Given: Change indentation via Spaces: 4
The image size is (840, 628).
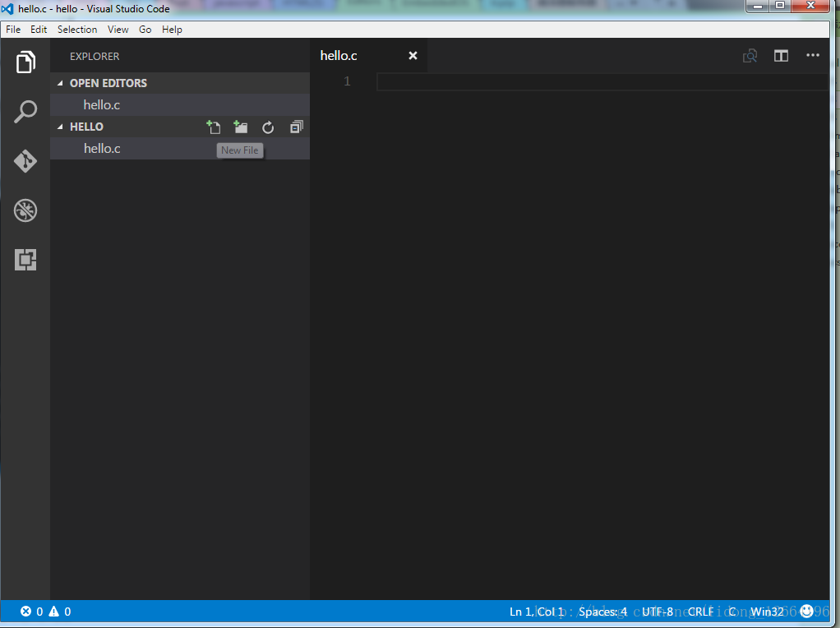Looking at the screenshot, I should 602,612.
